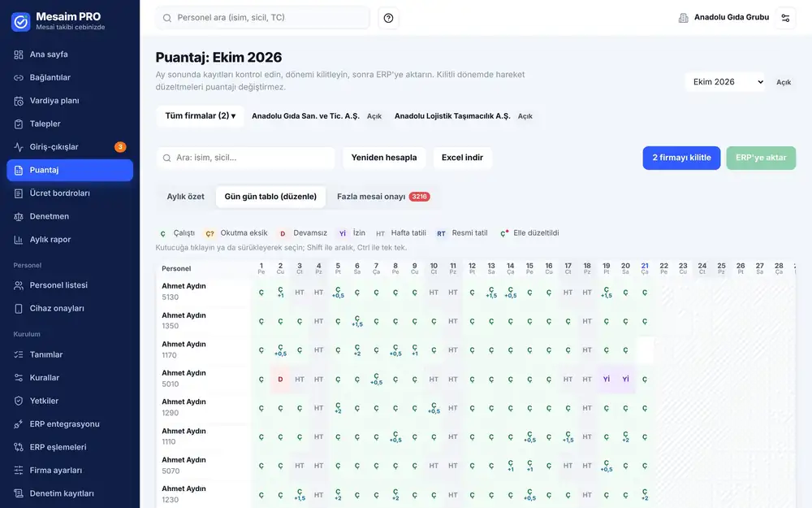This screenshot has width=812, height=508.
Task: Click the Ana sayfa grid icon
Action: pos(19,54)
